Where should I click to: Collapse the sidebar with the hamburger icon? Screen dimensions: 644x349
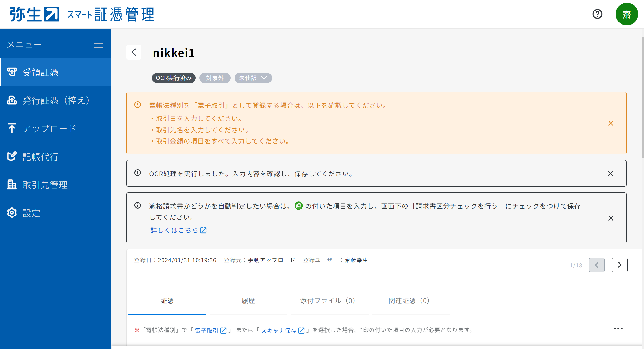(99, 44)
